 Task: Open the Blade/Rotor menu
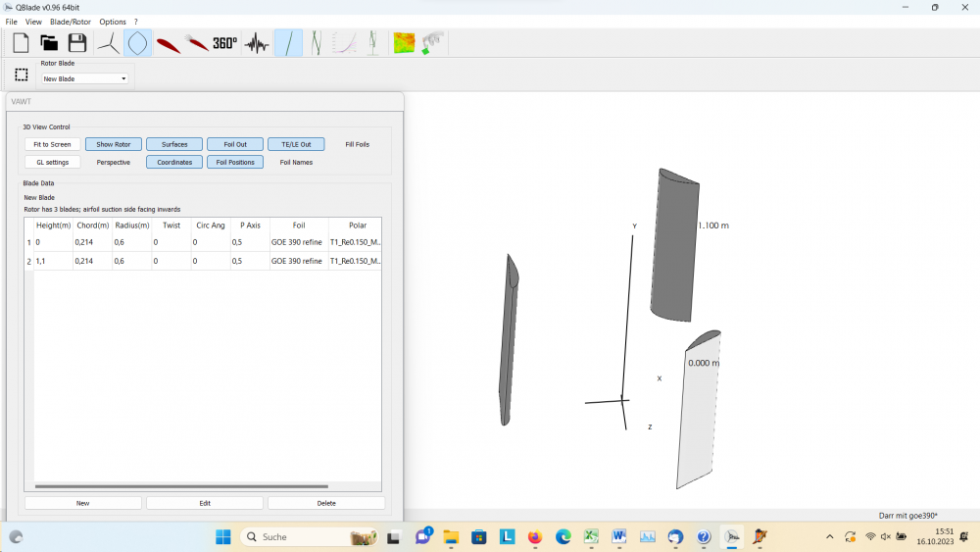click(71, 22)
